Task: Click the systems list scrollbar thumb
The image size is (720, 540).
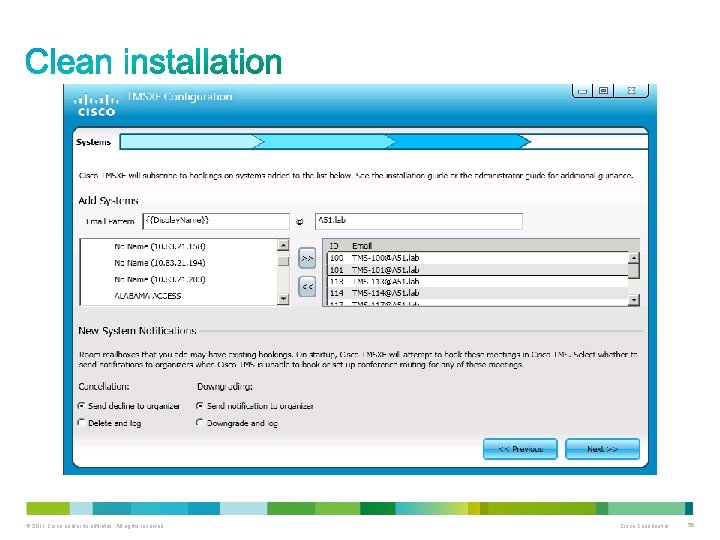Action: 283,261
